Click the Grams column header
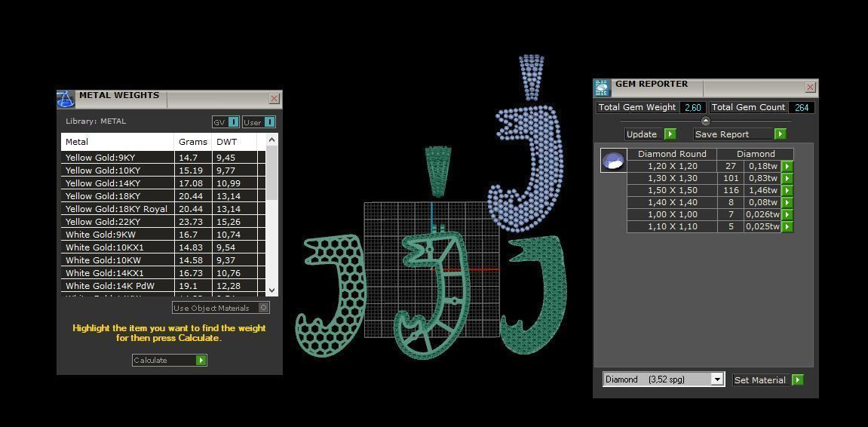The width and height of the screenshot is (868, 427). (x=193, y=142)
